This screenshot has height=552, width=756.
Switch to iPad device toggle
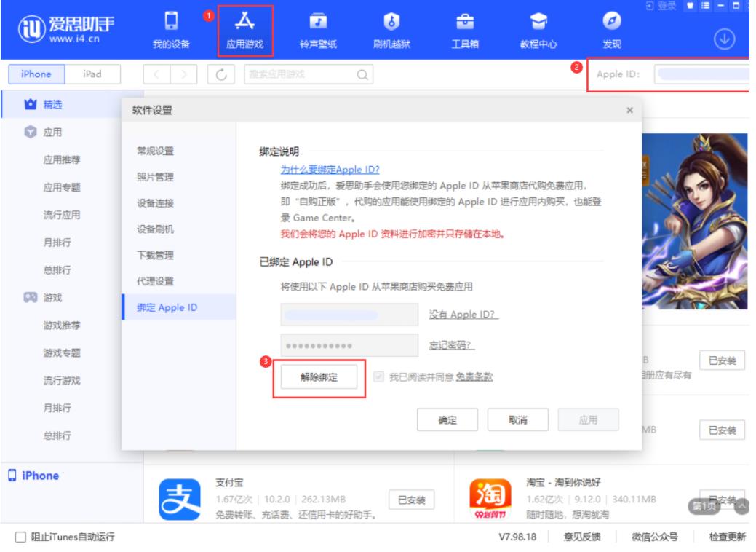coord(92,74)
